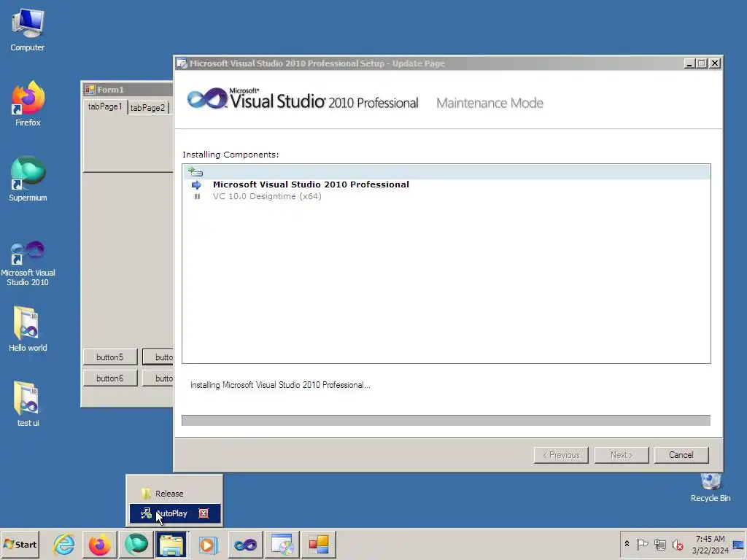Show hidden system tray icons
The image size is (747, 560).
click(627, 544)
